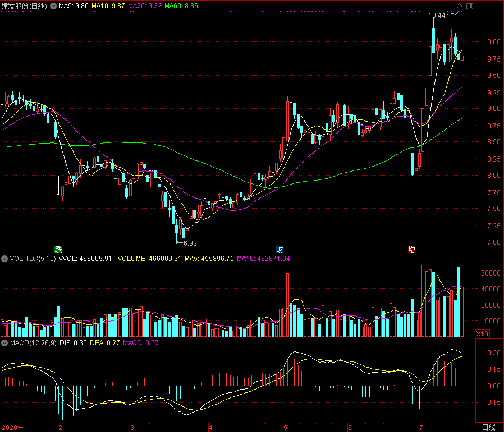Open the VOL-TDX indicator dropdown circle
Viewport: 504px width, 432px height.
pyautogui.click(x=4, y=258)
